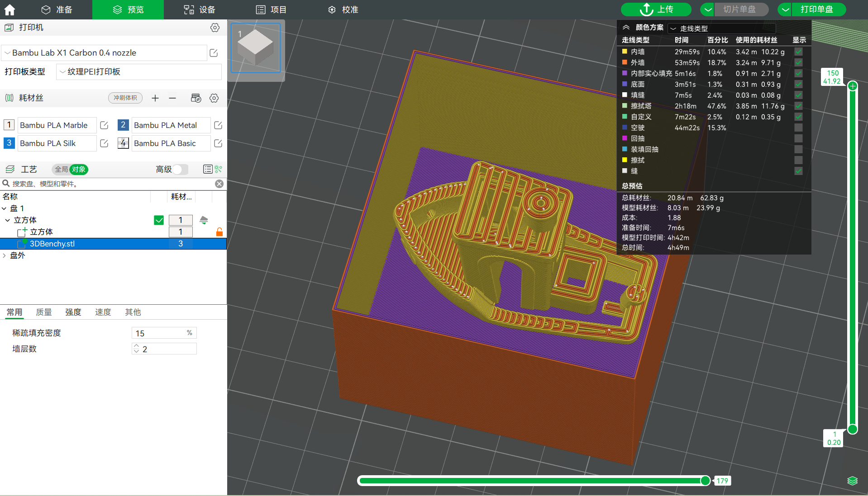Viewport: 868px width, 496px height.
Task: Click the 切片单盘 slice plate button
Action: (741, 9)
